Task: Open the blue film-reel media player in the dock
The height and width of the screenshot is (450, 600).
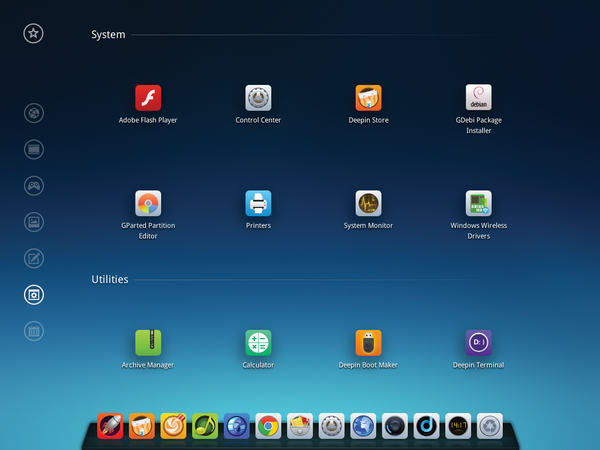Action: (x=236, y=426)
